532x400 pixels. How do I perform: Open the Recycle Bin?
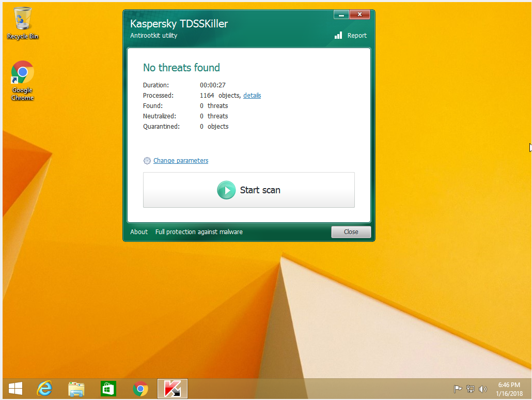(22, 20)
